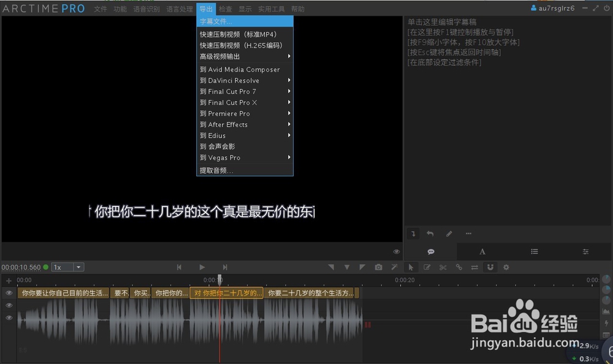Click the camera snapshot icon
Screen dimensions: 613x364
378,267
